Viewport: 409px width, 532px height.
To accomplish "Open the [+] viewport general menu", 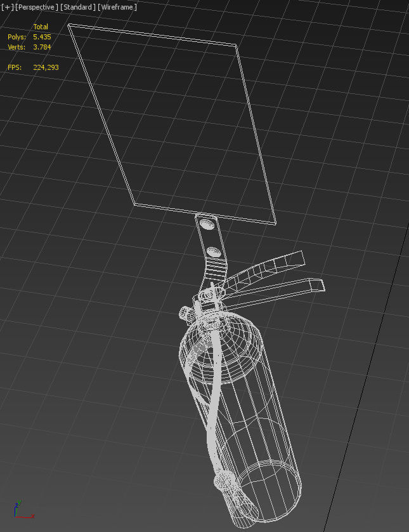I will [8, 7].
